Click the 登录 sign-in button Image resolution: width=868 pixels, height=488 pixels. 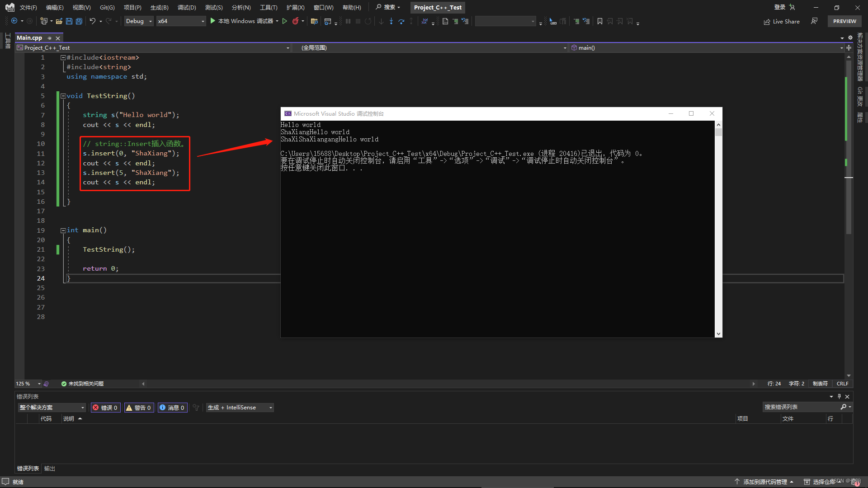pos(780,7)
